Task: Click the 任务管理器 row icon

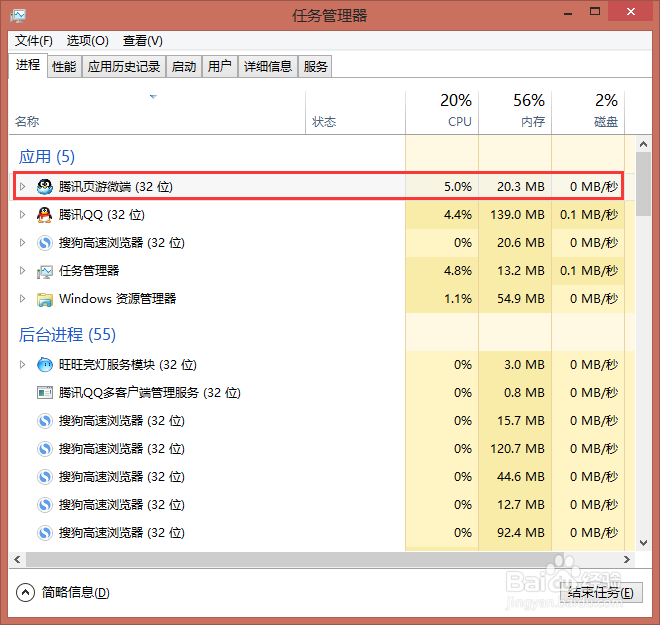Action: pos(45,271)
